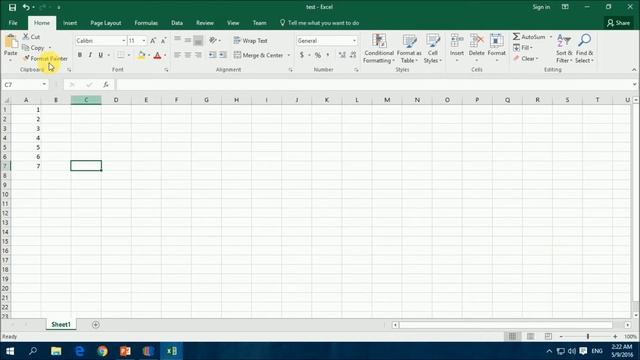Click the Format cells icon

(497, 41)
